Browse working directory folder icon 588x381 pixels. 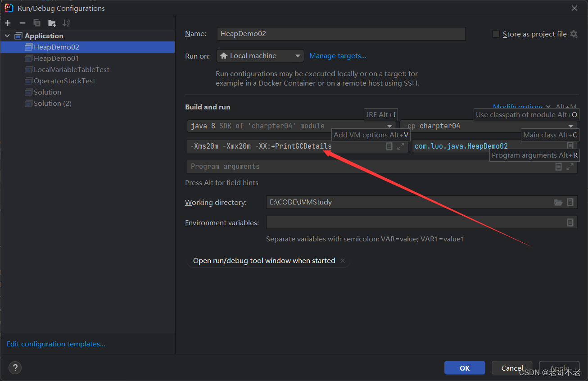click(x=558, y=203)
